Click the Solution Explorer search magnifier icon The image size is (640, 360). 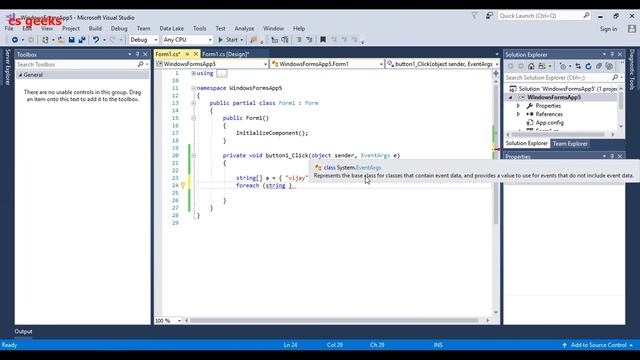pos(615,77)
